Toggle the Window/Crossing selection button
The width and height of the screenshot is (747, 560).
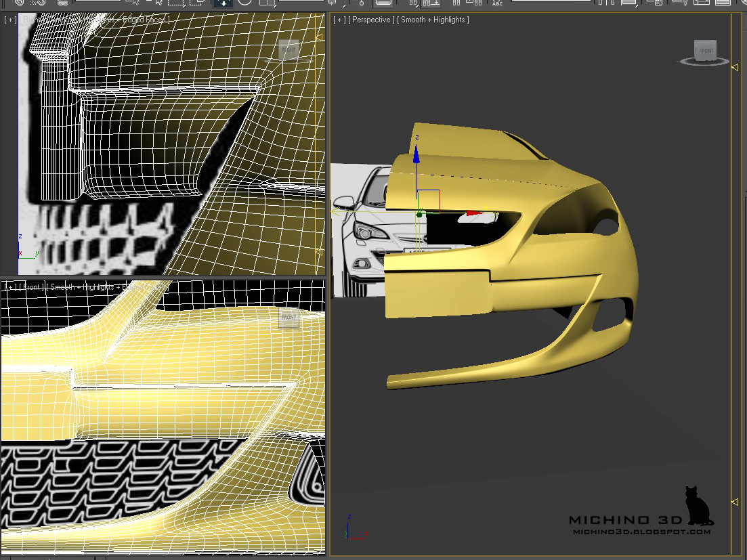point(197,3)
